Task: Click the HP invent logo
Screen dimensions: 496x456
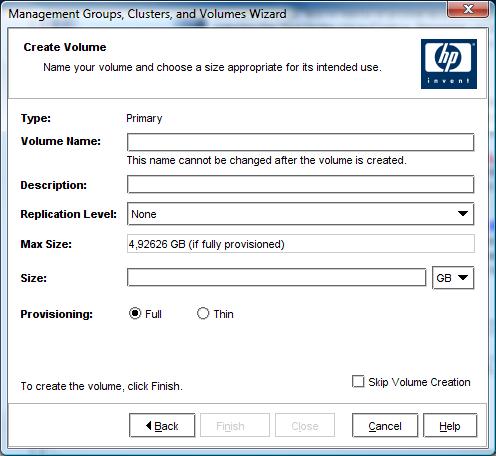Action: (x=449, y=64)
